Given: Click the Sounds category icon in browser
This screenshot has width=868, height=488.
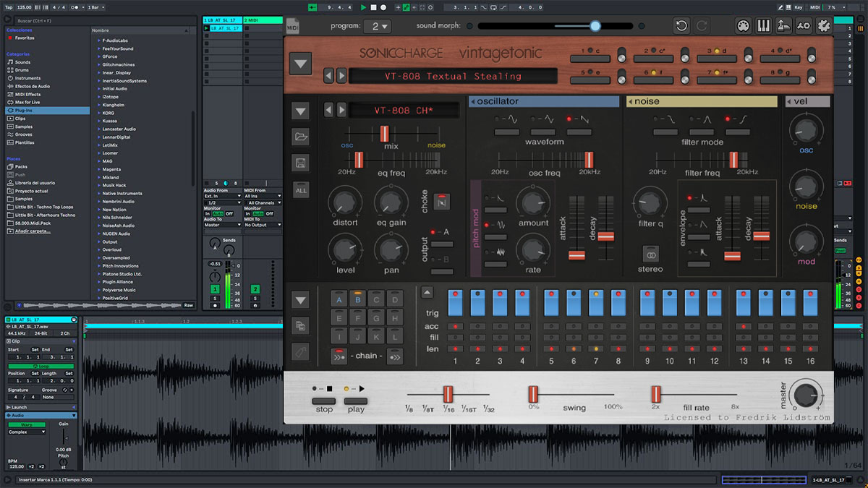Looking at the screenshot, I should [9, 62].
